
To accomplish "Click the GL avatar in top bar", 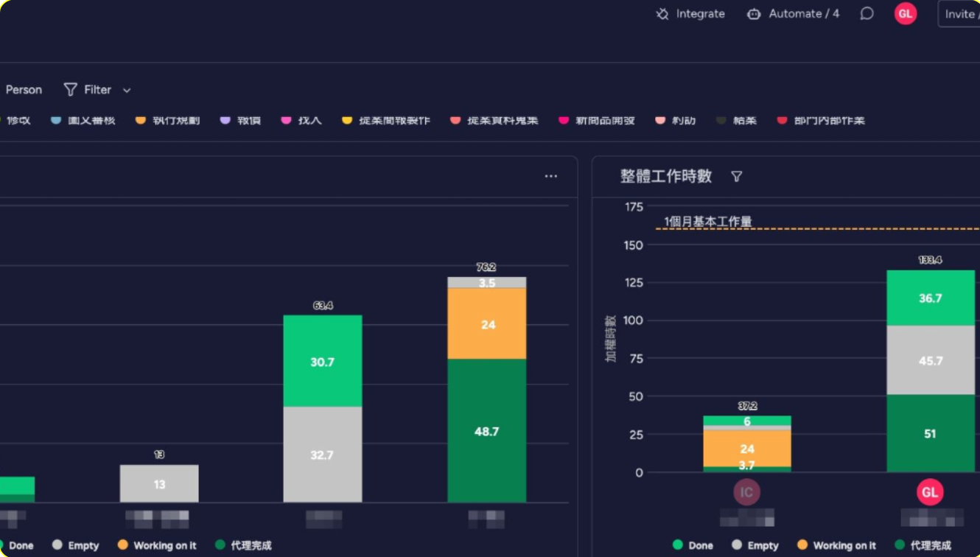I will tap(906, 13).
